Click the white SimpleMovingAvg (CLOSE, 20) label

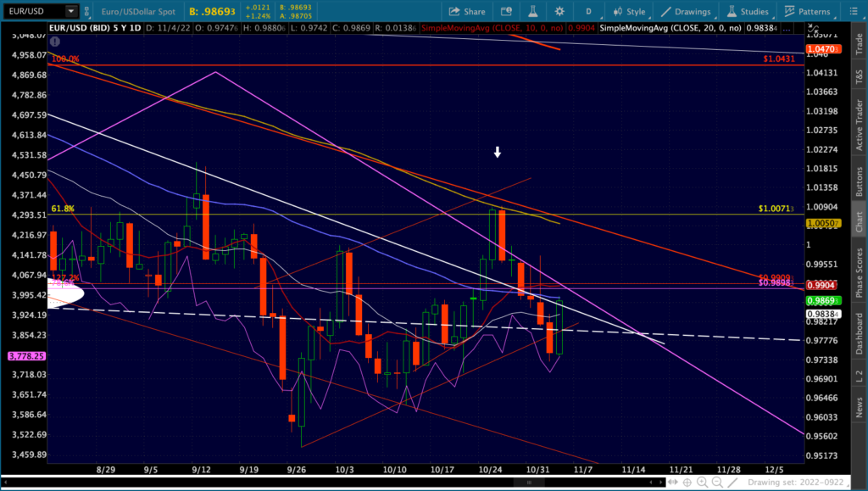[670, 28]
